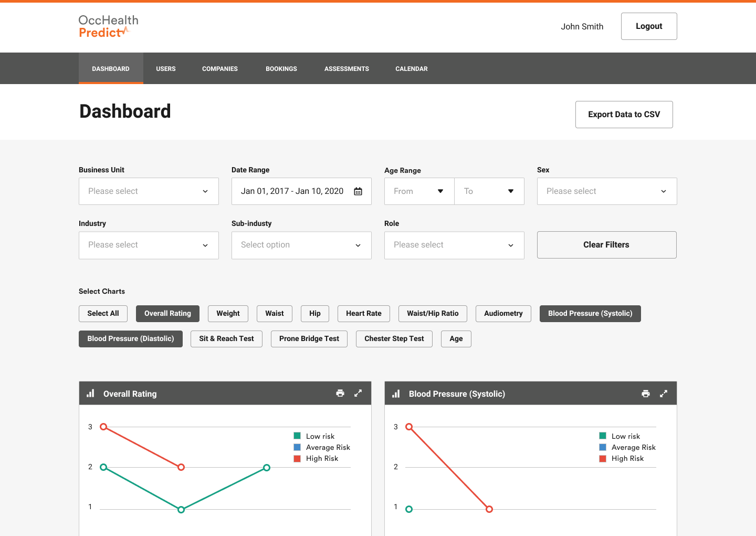Click the bar chart icon beside Blood Pressure (Systolic)
The width and height of the screenshot is (756, 536).
point(396,393)
